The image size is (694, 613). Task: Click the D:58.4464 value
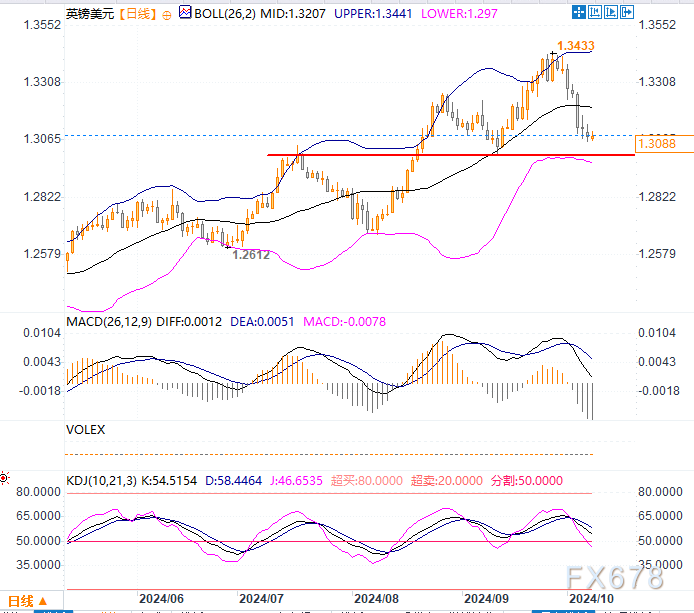(233, 481)
